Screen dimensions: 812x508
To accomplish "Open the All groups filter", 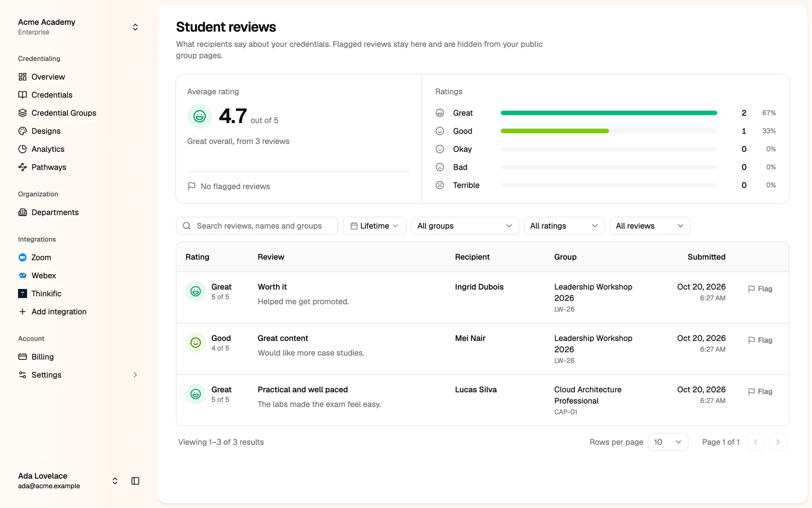I will point(465,226).
